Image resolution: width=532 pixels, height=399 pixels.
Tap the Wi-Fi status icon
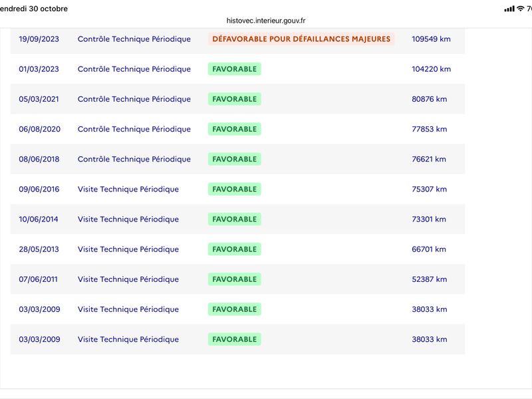pos(520,9)
